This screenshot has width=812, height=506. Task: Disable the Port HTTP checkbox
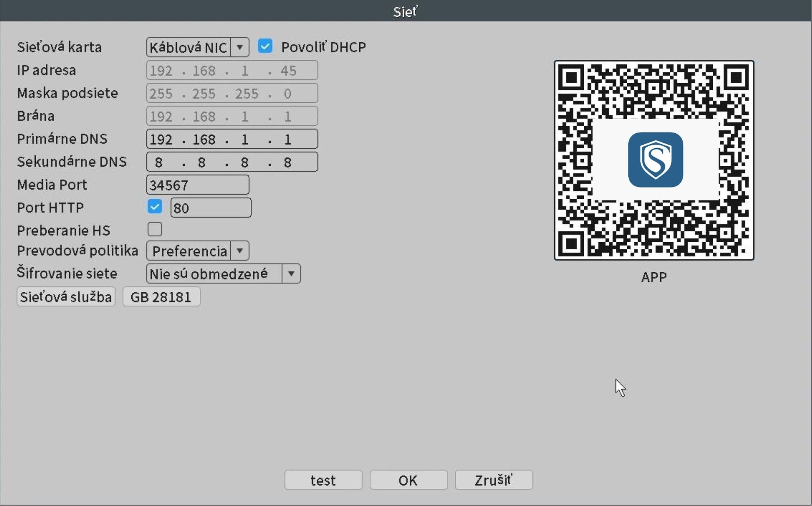[x=155, y=207]
